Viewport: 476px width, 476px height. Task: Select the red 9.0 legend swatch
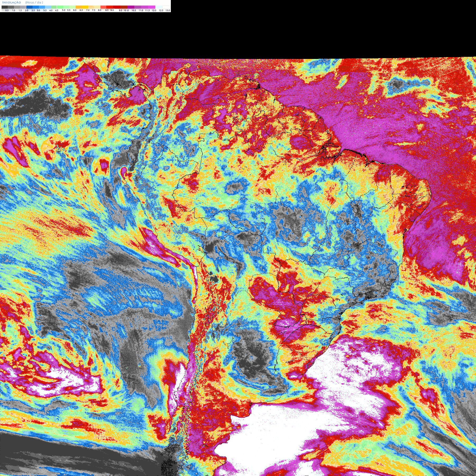pos(110,7)
